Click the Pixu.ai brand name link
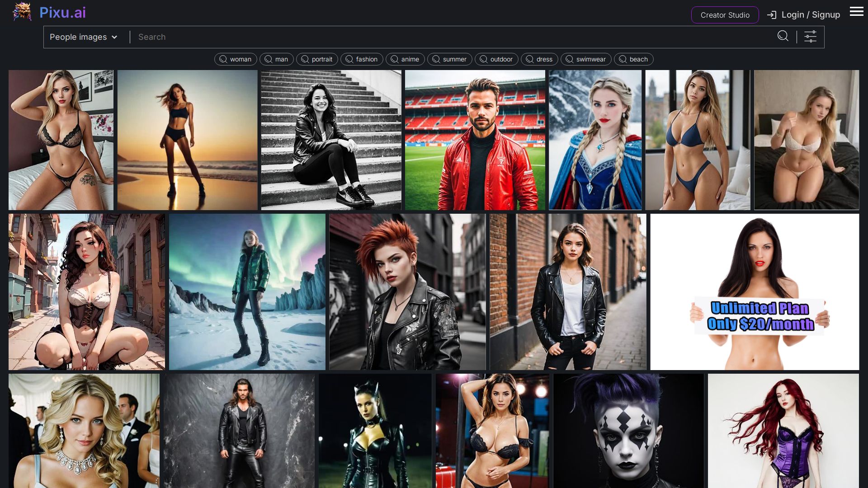Image resolution: width=868 pixels, height=488 pixels. 62,13
